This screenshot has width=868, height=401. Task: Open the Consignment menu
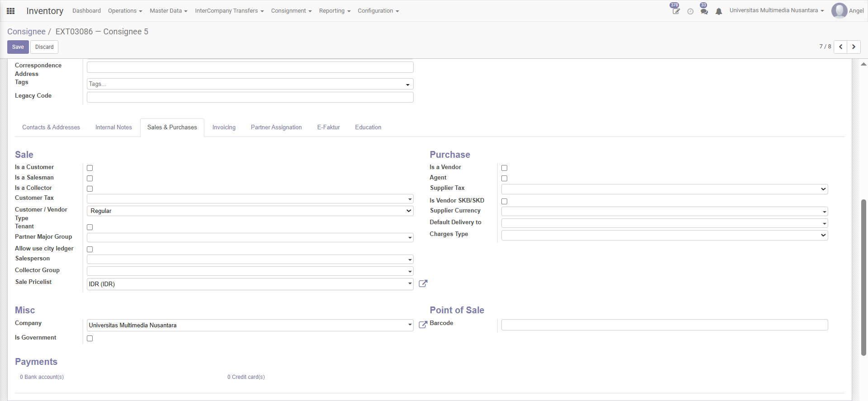[291, 11]
